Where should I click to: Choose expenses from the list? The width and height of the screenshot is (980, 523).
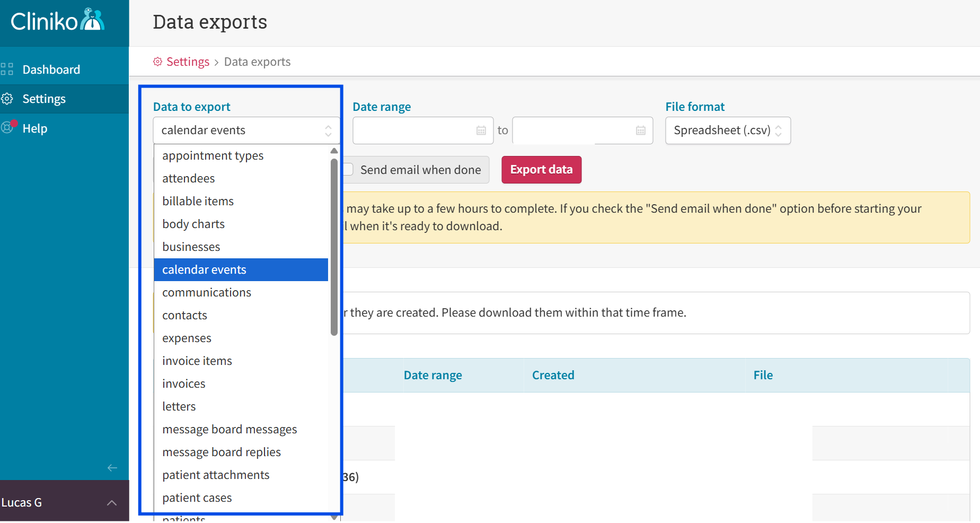[x=241, y=338]
